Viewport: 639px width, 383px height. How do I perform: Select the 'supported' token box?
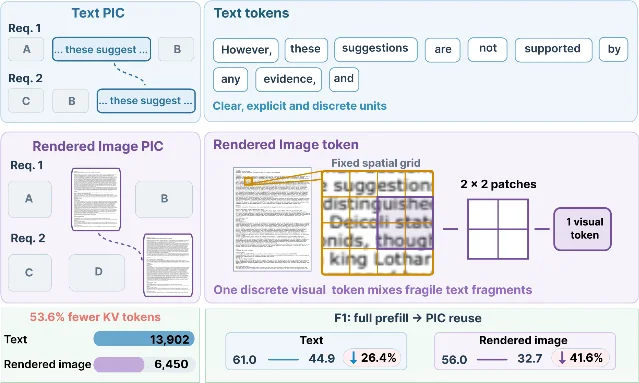(553, 50)
